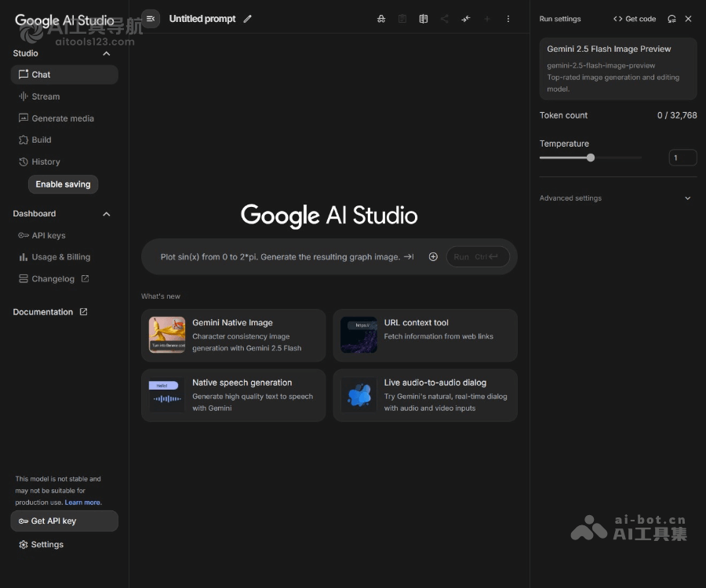Click the prompt text input field
This screenshot has height=588, width=706.
coord(280,257)
